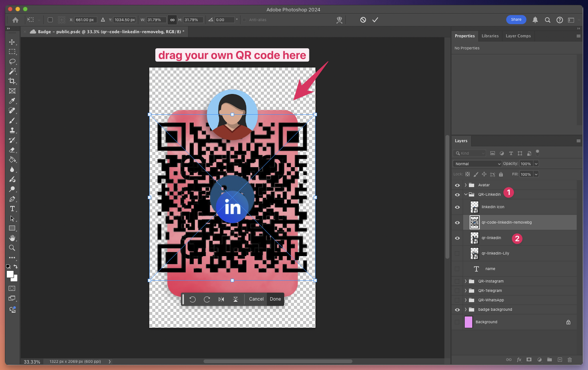Image resolution: width=588 pixels, height=370 pixels.
Task: Select the Dodge tool
Action: 12,189
